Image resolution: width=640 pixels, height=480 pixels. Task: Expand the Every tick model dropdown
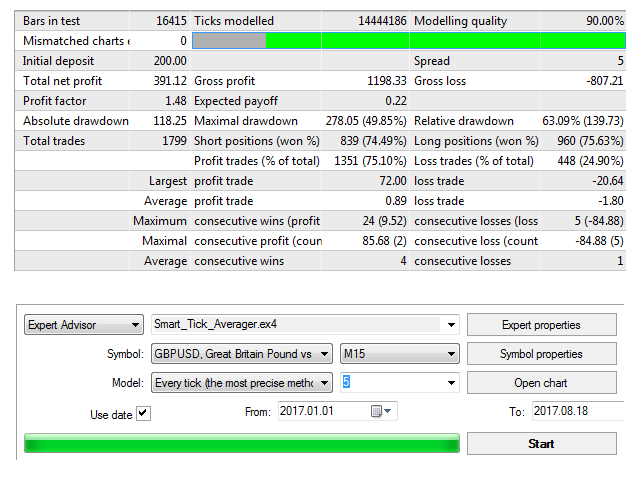point(324,383)
